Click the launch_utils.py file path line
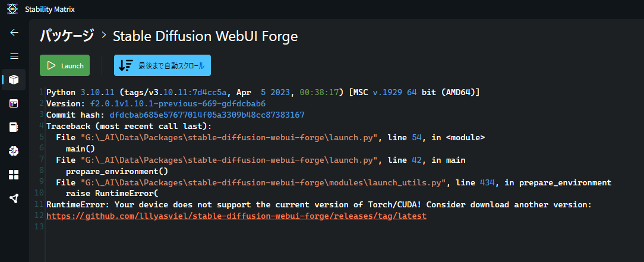The width and height of the screenshot is (644, 262). coord(333,182)
